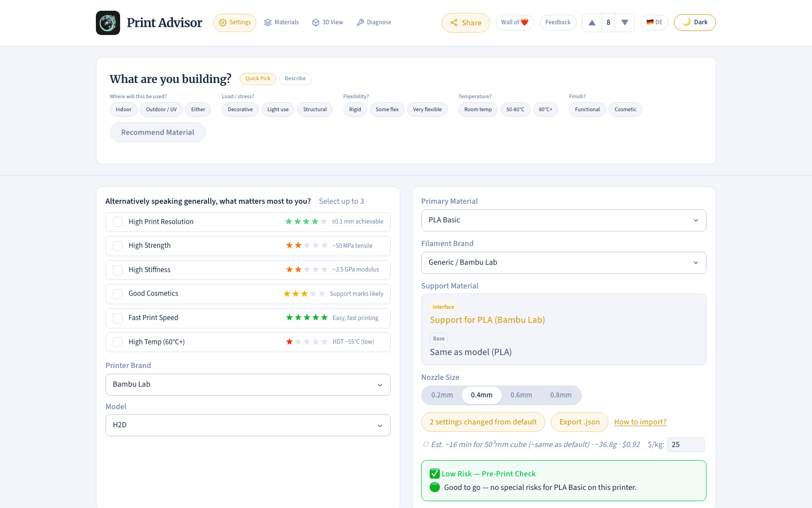
Task: Open the Printer Model dropdown showing H2D
Action: (248, 425)
